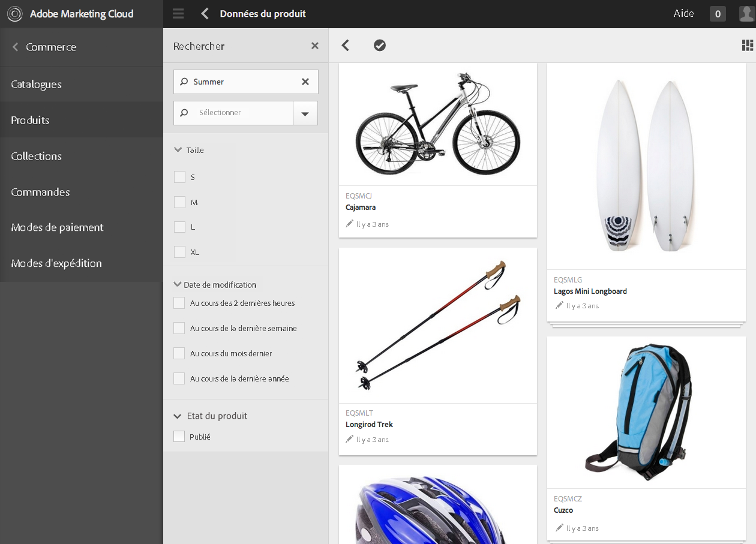Open Modes d'expédition in the sidebar
Image resolution: width=756 pixels, height=544 pixels.
click(82, 263)
